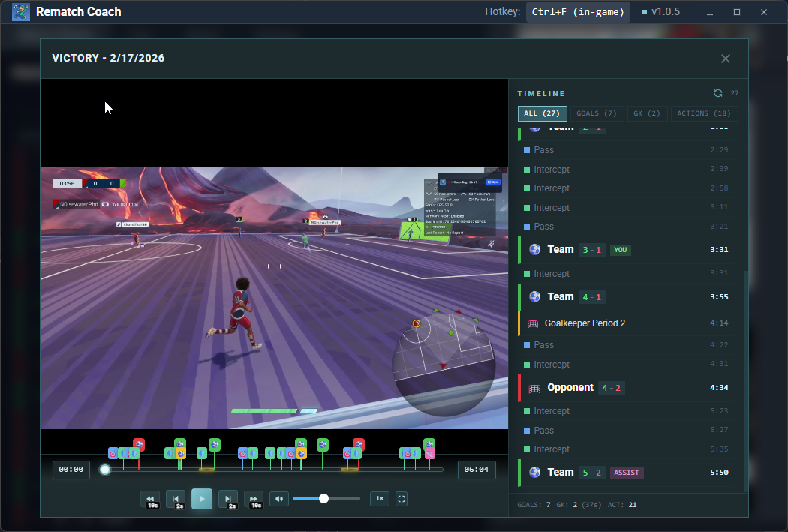The image size is (788, 532).
Task: Click the volume slider
Action: pyautogui.click(x=323, y=497)
